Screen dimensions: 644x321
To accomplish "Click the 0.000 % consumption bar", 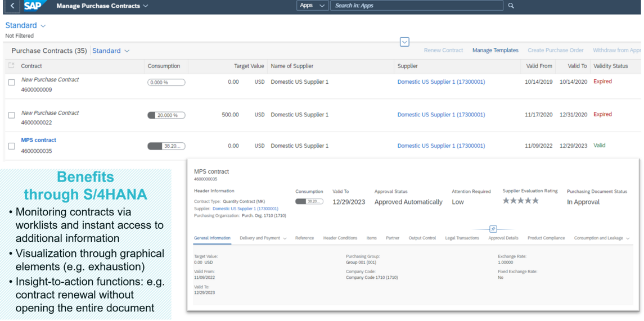I will tap(166, 83).
